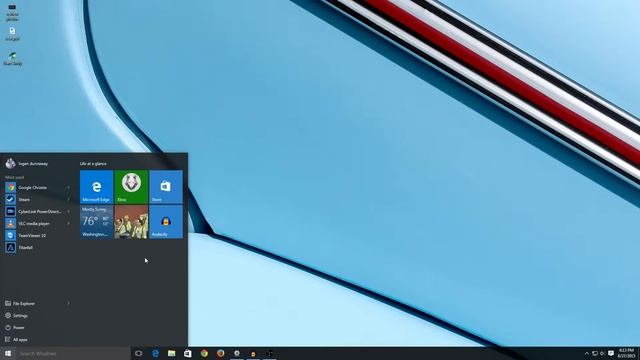Open the Microsoft Edge tile

pos(96,187)
